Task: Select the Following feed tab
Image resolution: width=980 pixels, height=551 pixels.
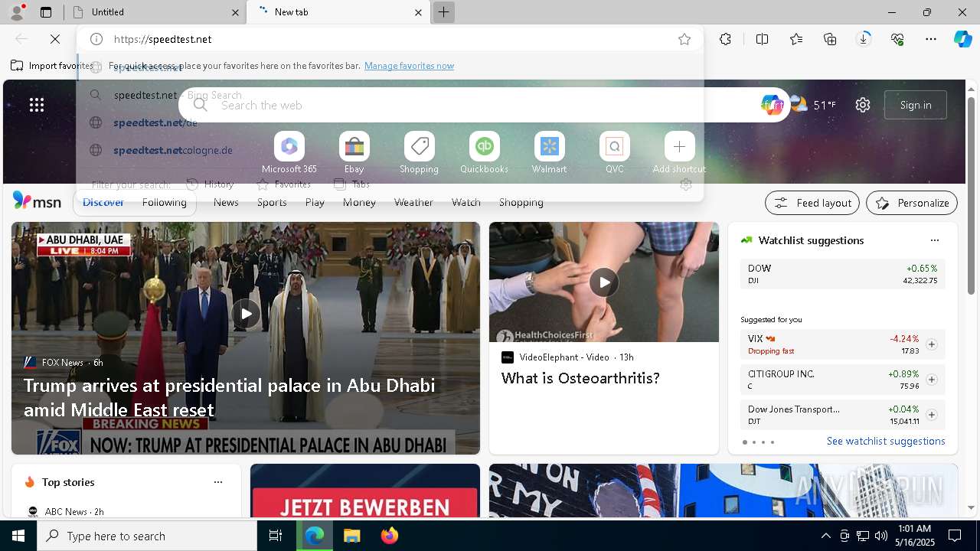Action: pos(164,202)
